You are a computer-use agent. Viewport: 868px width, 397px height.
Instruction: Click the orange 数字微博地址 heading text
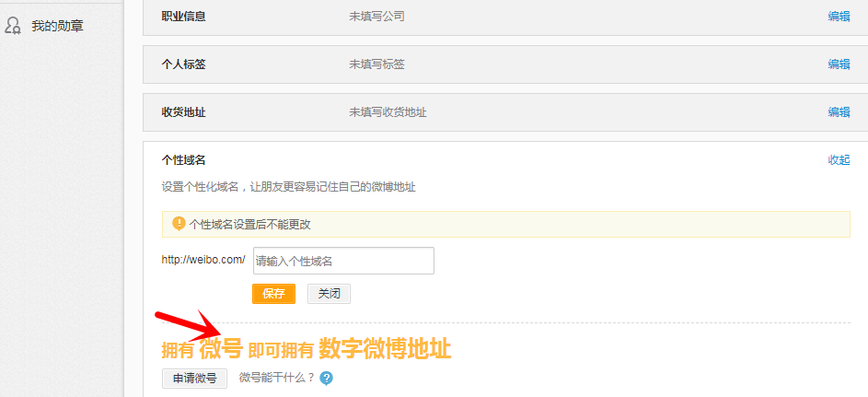(385, 349)
